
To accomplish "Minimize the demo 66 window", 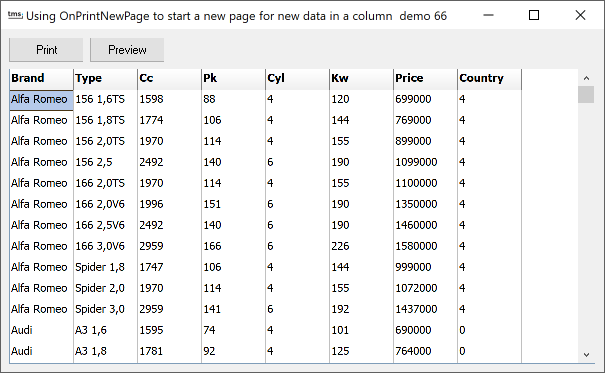I will [488, 15].
